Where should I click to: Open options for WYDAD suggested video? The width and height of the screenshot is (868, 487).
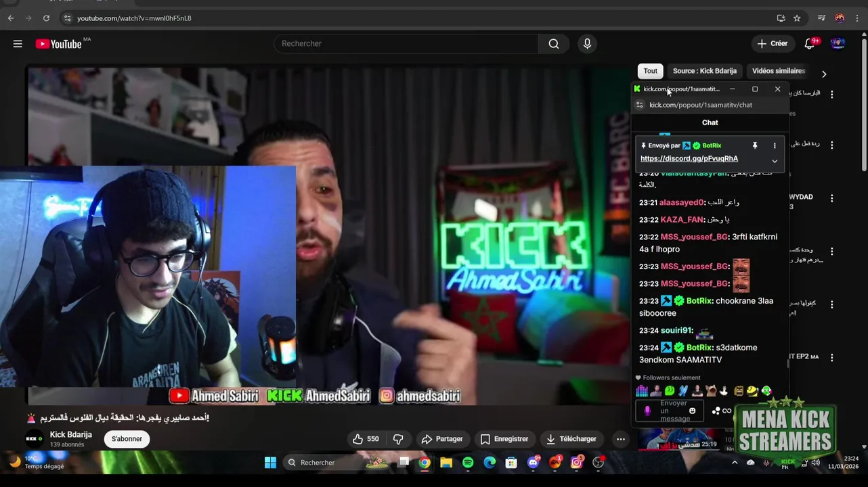click(x=832, y=198)
